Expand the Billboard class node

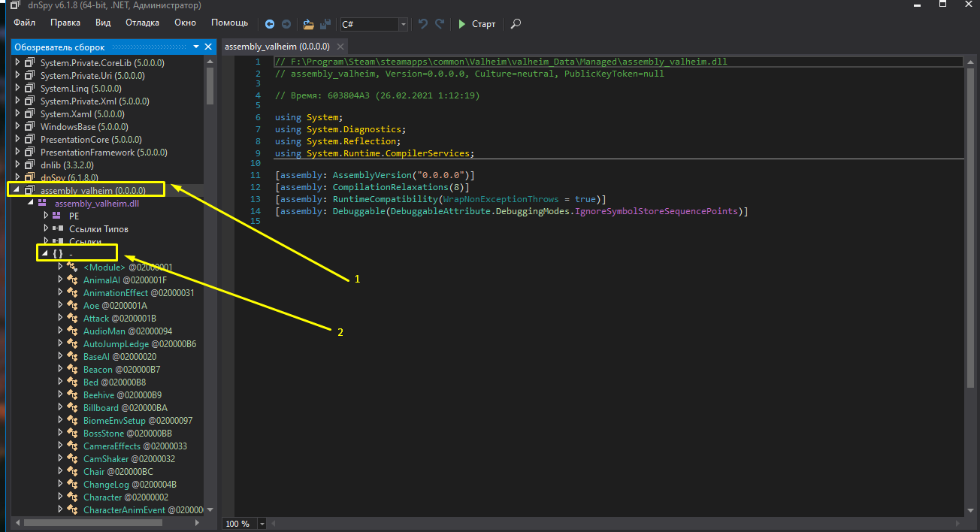(61, 408)
